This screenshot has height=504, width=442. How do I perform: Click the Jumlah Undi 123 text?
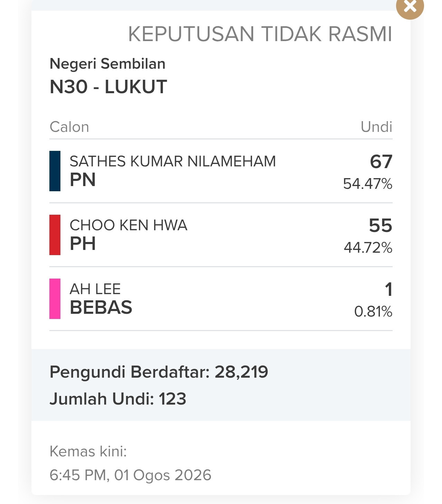(118, 399)
